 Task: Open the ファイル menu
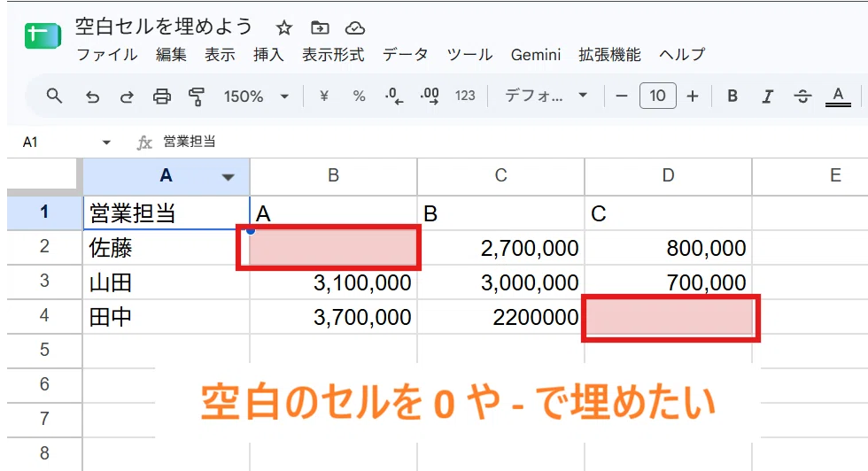pyautogui.click(x=107, y=55)
